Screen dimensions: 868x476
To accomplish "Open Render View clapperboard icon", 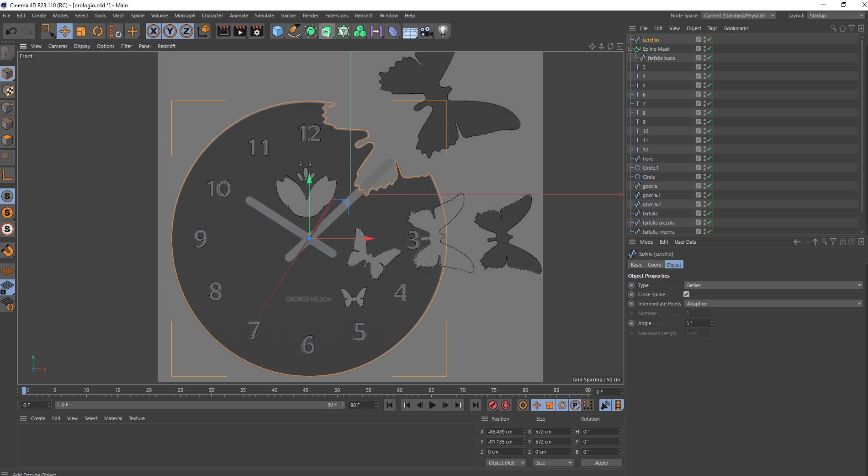I will pos(223,31).
